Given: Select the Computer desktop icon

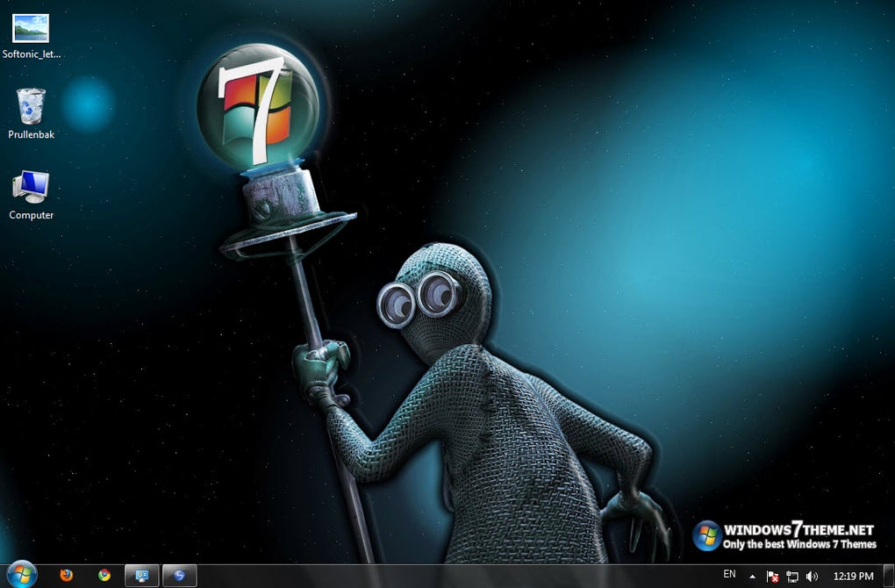Looking at the screenshot, I should click(31, 187).
